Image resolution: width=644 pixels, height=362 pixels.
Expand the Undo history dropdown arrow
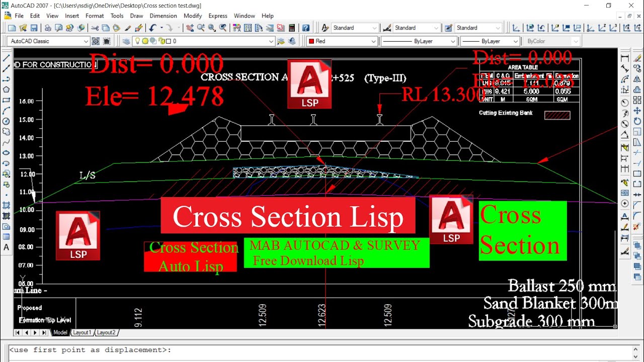(160, 28)
